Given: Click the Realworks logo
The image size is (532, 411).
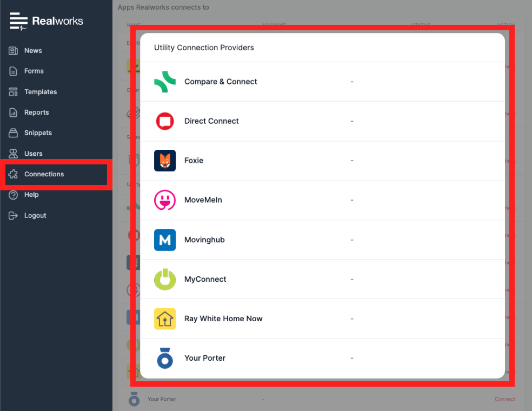Looking at the screenshot, I should 46,21.
